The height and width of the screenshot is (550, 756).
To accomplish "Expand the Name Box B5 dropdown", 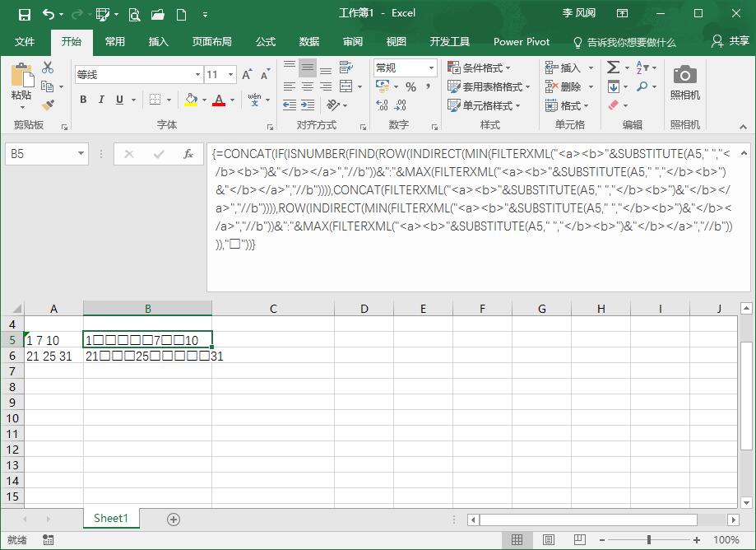I will tap(81, 154).
